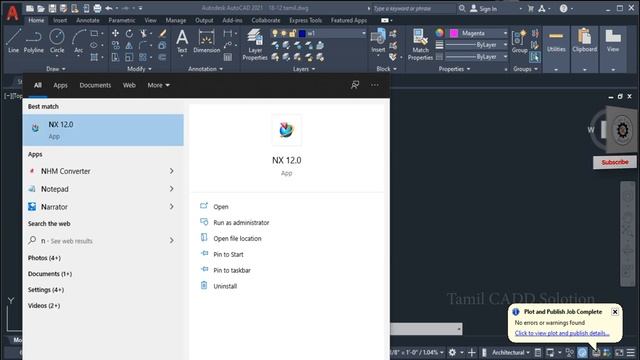Image resolution: width=640 pixels, height=360 pixels.
Task: Select the Dimension annotation tool
Action: (x=207, y=41)
